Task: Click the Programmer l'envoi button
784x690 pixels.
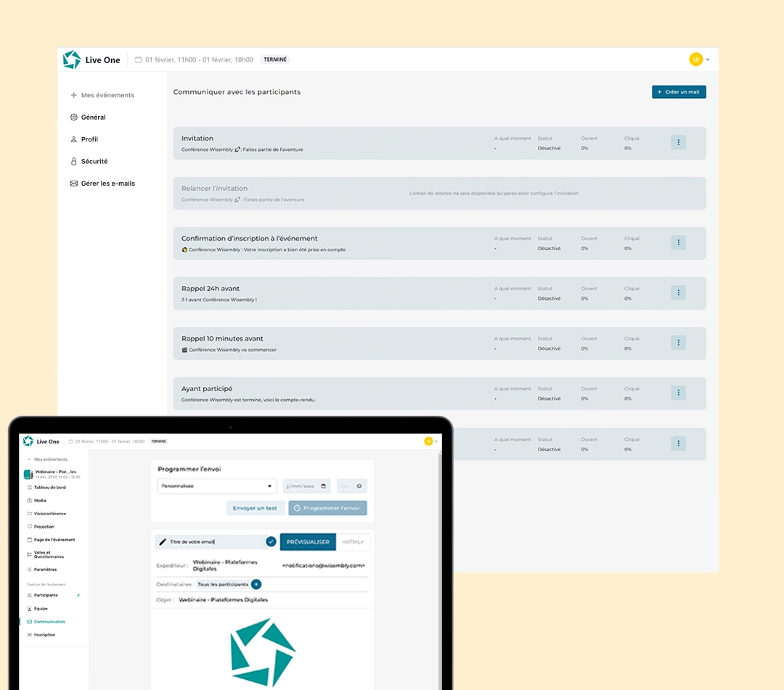Action: click(x=327, y=508)
